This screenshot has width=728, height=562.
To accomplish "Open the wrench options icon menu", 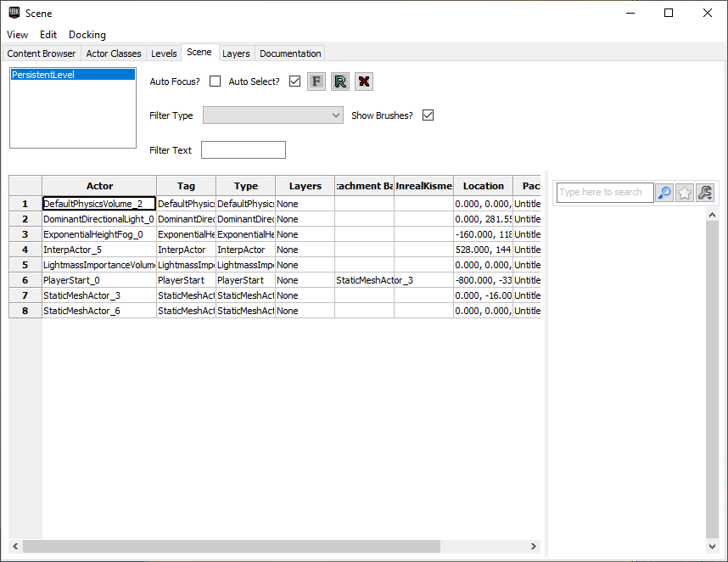I will tap(705, 193).
